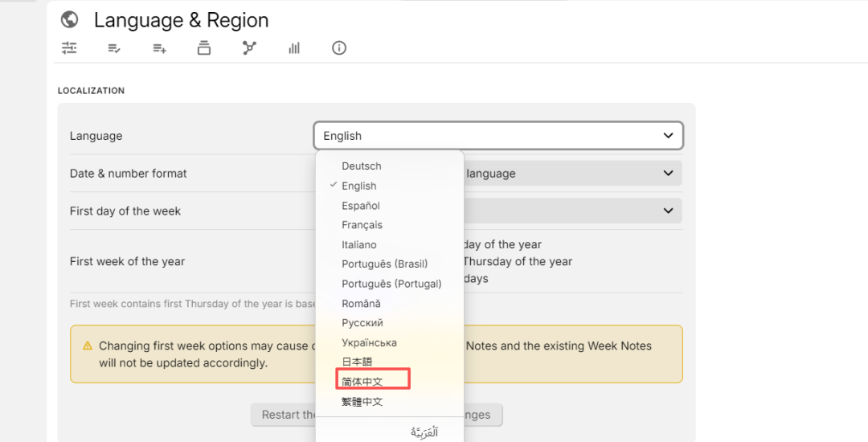Screen dimensions: 868x442
Task: Select 简体中文 from the language list
Action: pyautogui.click(x=362, y=382)
